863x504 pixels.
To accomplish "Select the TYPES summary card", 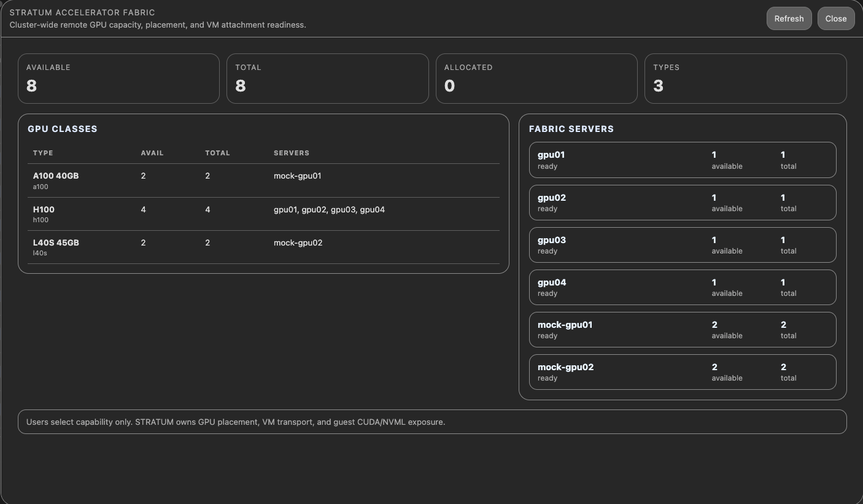I will click(745, 79).
